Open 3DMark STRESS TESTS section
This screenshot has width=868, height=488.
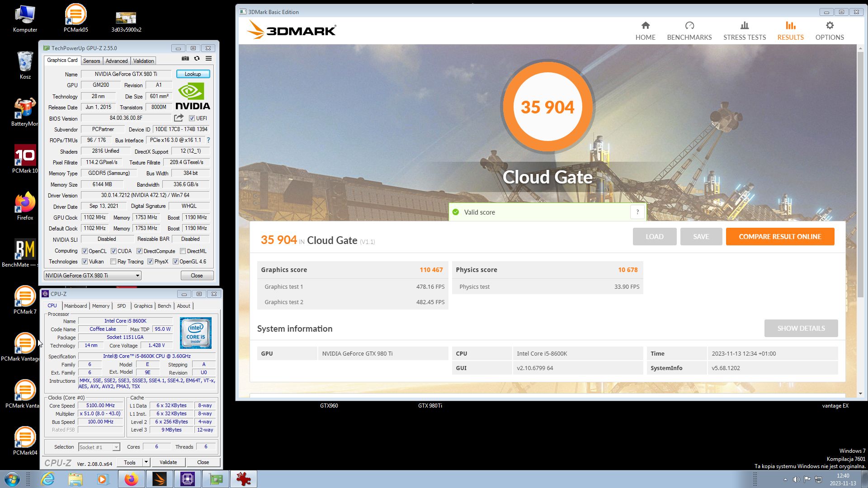point(744,31)
